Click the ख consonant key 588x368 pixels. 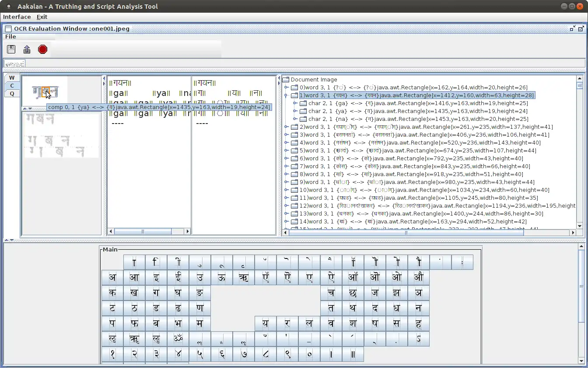(x=134, y=293)
